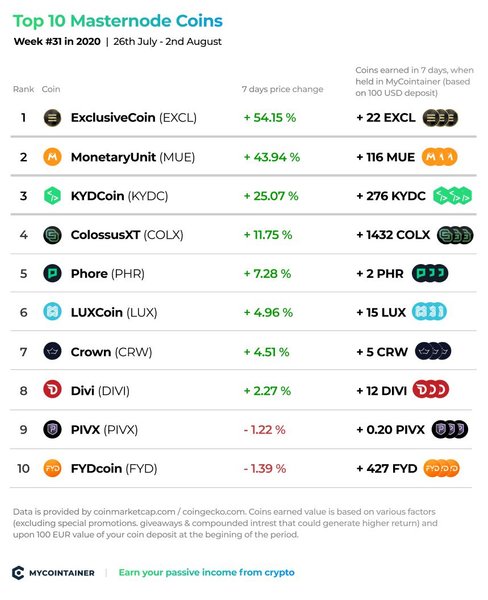
Task: Click the Rank column header
Action: coord(23,89)
